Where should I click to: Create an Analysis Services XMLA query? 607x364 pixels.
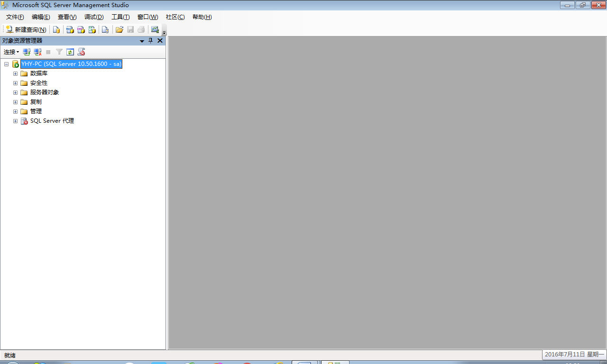(92, 29)
